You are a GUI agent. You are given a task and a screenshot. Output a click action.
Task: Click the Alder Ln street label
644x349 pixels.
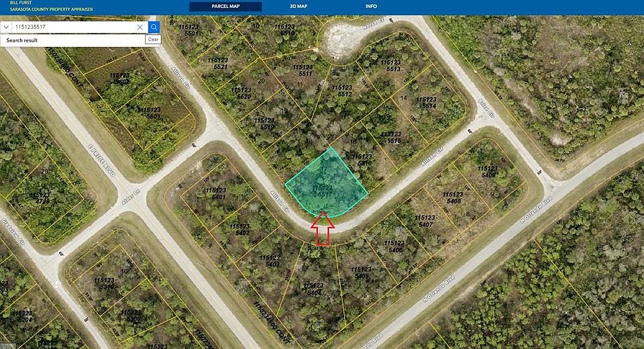[131, 197]
